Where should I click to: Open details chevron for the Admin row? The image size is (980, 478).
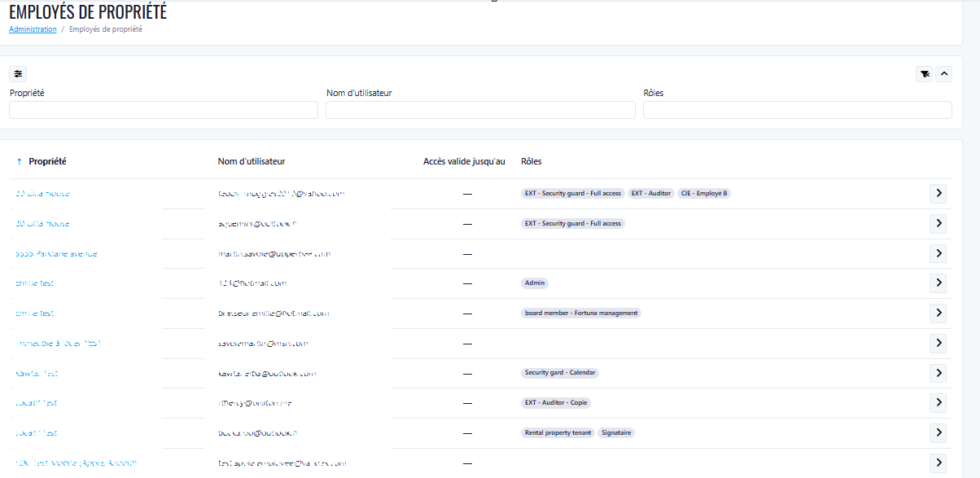pyautogui.click(x=938, y=283)
